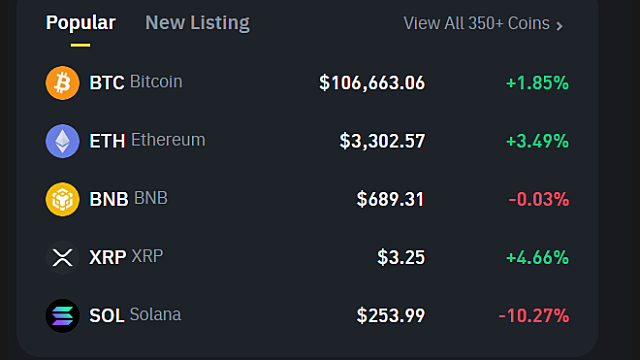The height and width of the screenshot is (360, 640).
Task: Switch to the New Listing tab
Action: tap(197, 22)
